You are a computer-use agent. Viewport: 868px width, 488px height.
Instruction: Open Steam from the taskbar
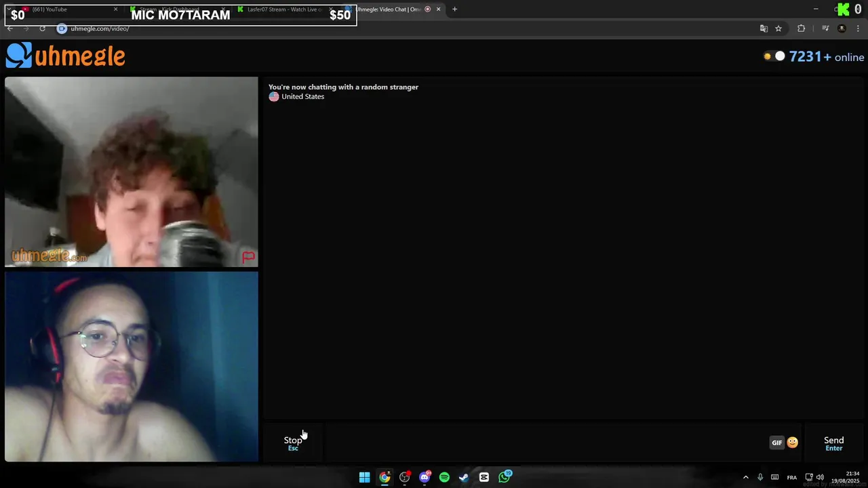click(x=464, y=477)
